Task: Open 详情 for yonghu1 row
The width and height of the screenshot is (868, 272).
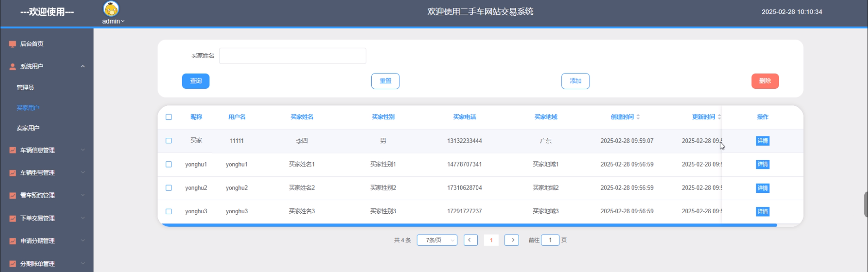Action: [762, 164]
